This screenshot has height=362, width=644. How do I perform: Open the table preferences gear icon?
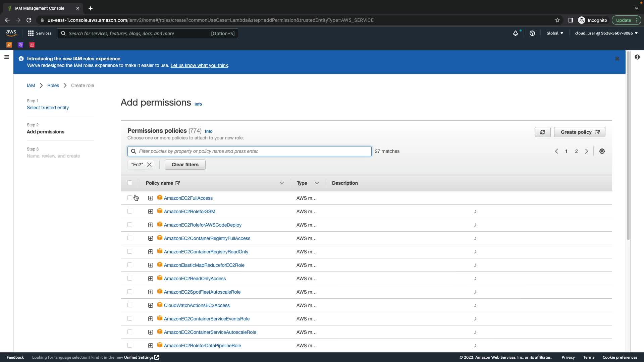(602, 151)
